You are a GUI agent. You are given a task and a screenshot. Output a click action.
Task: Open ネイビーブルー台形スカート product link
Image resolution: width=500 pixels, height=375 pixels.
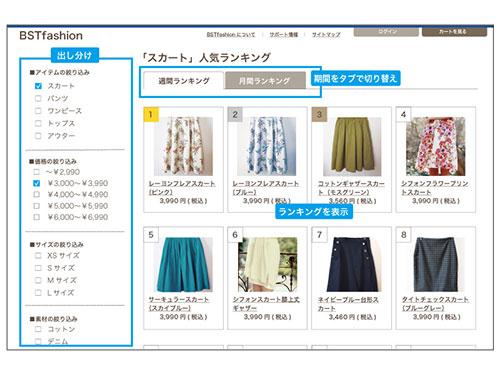coord(348,304)
